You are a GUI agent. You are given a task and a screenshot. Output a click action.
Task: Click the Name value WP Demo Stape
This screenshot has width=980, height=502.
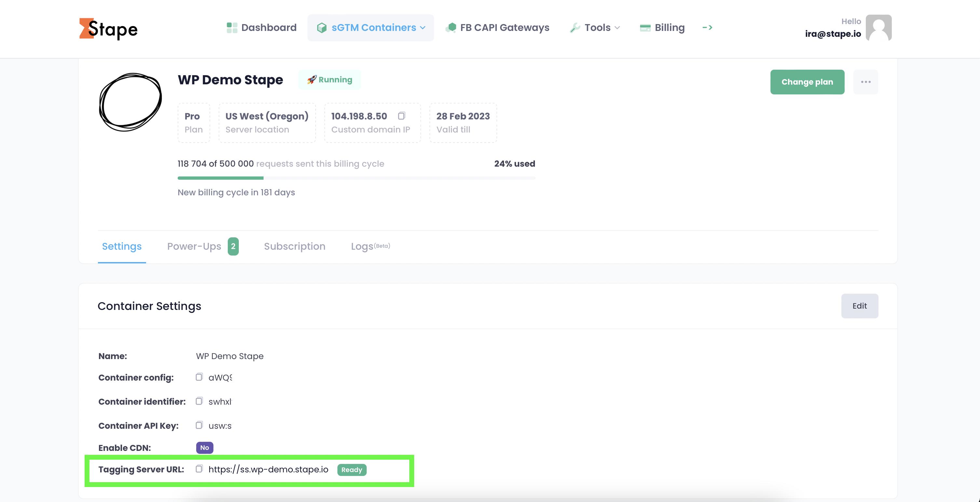229,356
